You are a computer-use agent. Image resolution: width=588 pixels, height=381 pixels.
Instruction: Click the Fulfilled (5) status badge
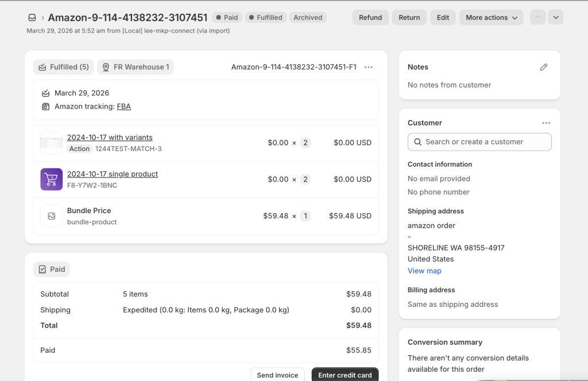coord(63,67)
